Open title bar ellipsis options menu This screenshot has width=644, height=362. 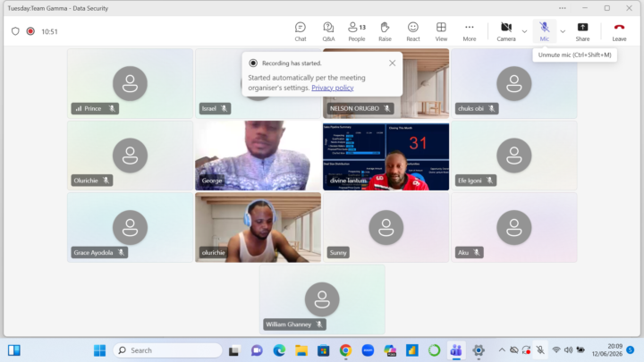point(563,8)
